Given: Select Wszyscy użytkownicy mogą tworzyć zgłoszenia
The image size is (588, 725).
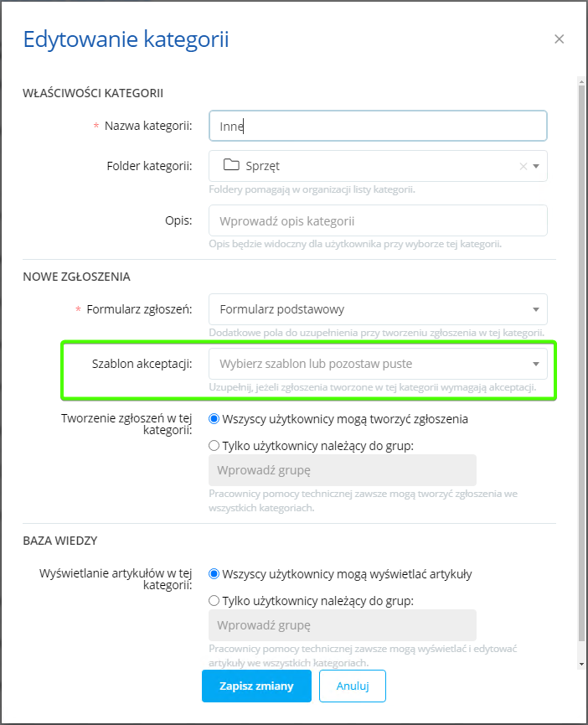Looking at the screenshot, I should 214,418.
